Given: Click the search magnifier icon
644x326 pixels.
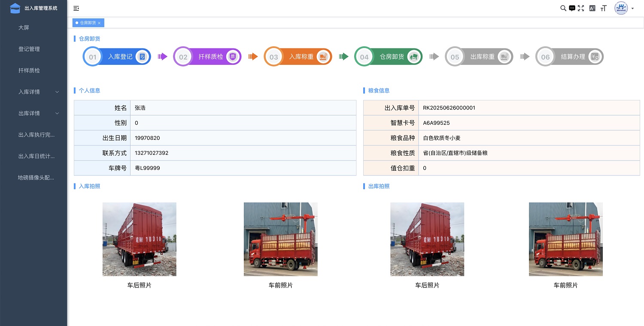Looking at the screenshot, I should (x=563, y=8).
